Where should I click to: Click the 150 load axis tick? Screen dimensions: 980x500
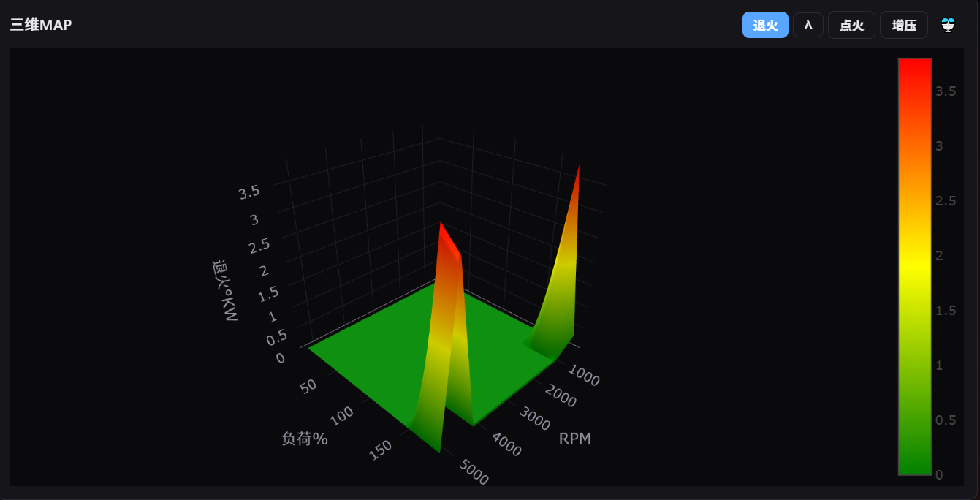click(381, 449)
